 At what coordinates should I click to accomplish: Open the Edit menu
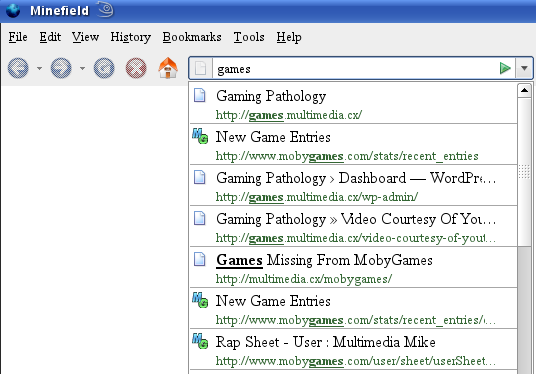pyautogui.click(x=50, y=37)
